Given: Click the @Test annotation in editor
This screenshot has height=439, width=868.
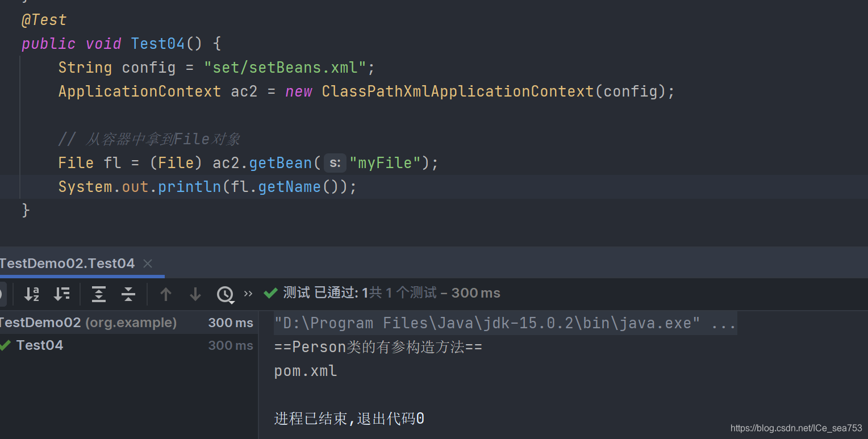Looking at the screenshot, I should pyautogui.click(x=44, y=20).
